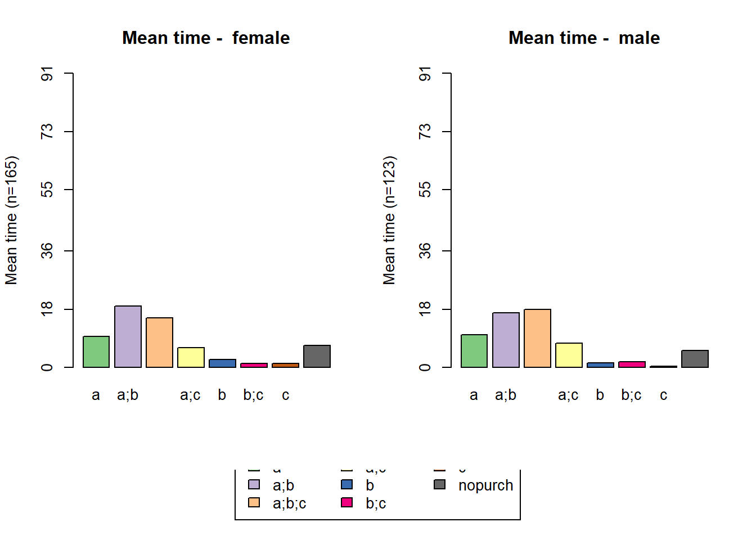Click the '91' y-axis tick in male chart
Viewport: 756px width, 540px height.
coord(425,74)
